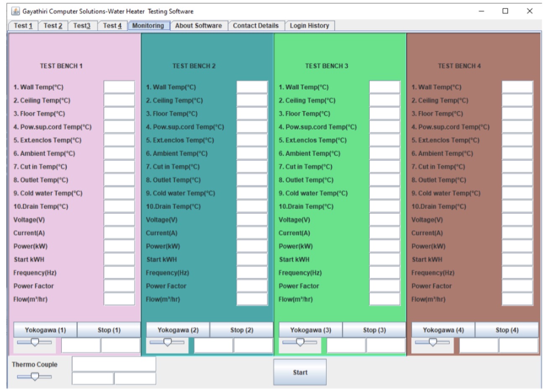Adjust the slider under Yokogawa (1)
The height and width of the screenshot is (392, 545).
pyautogui.click(x=34, y=343)
